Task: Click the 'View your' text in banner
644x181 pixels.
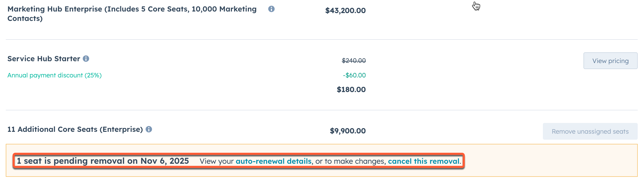Action: click(216, 161)
